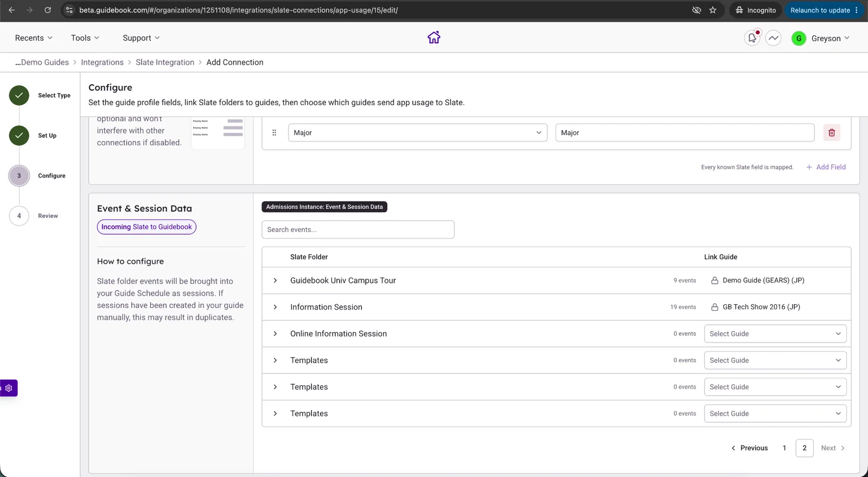Click the Slate Folder column header
Viewport: 868px width, 477px height.
coord(309,257)
